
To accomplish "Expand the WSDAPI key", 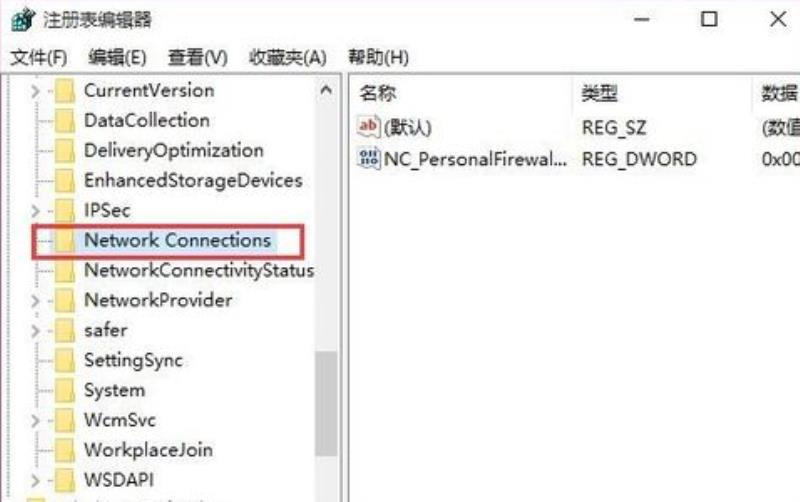I will tap(35, 481).
